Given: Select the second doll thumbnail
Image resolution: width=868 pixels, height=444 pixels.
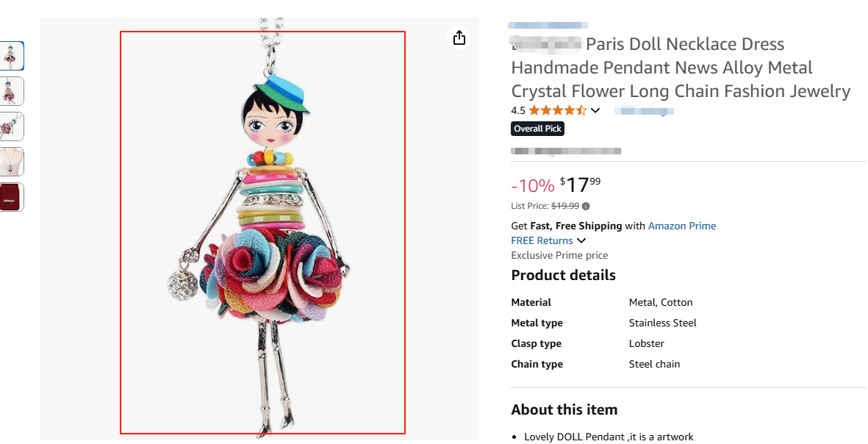Looking at the screenshot, I should pos(12,91).
